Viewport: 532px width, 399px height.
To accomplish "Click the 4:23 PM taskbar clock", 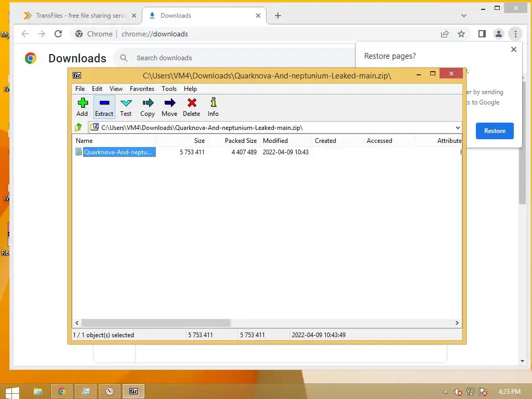I will 509,392.
